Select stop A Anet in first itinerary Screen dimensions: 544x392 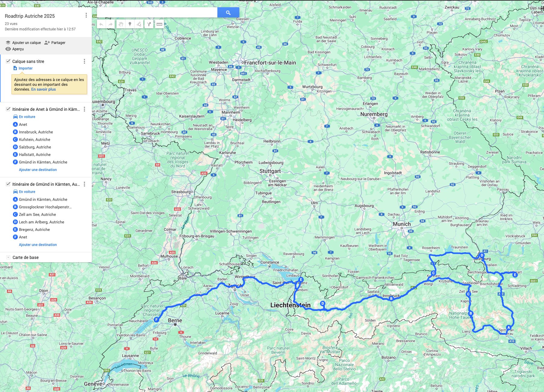[x=20, y=124]
